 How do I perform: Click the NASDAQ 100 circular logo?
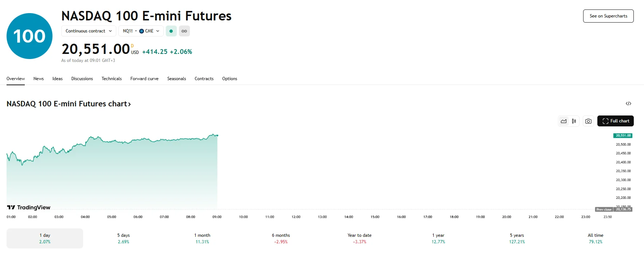29,36
